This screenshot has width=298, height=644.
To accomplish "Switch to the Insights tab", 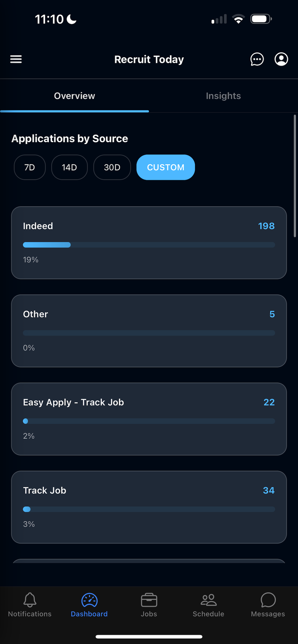I will coord(223,96).
